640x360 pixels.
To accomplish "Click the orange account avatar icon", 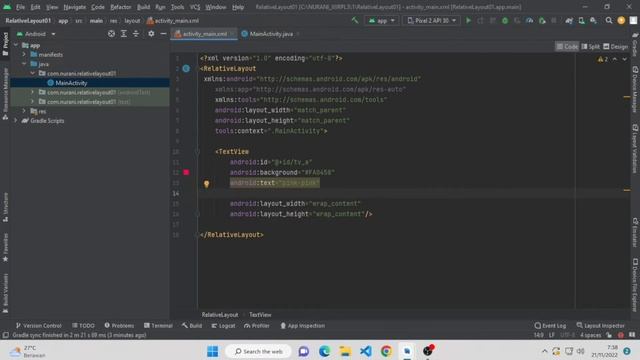I will coord(621,20).
